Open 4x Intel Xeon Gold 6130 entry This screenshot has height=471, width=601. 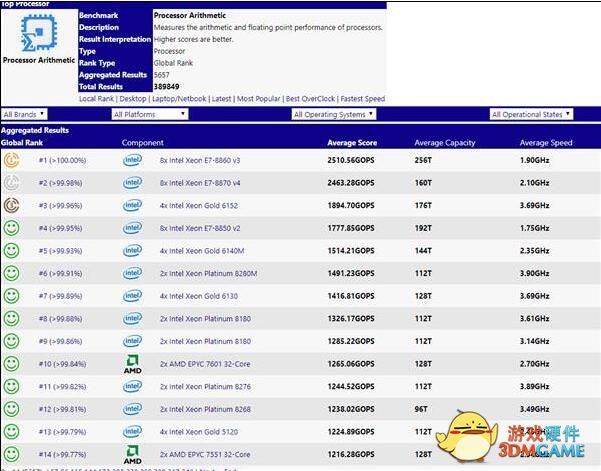pyautogui.click(x=199, y=296)
